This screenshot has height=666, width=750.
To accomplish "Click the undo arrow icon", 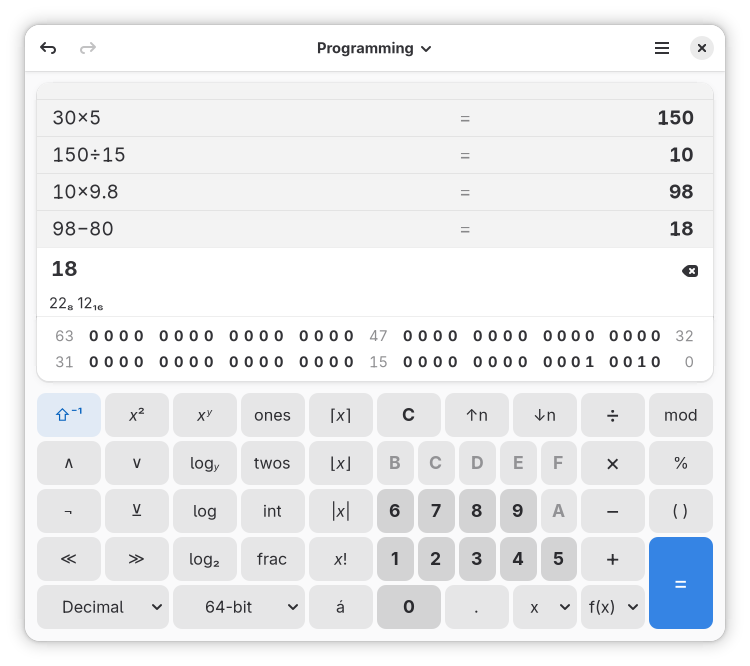I will [x=48, y=48].
